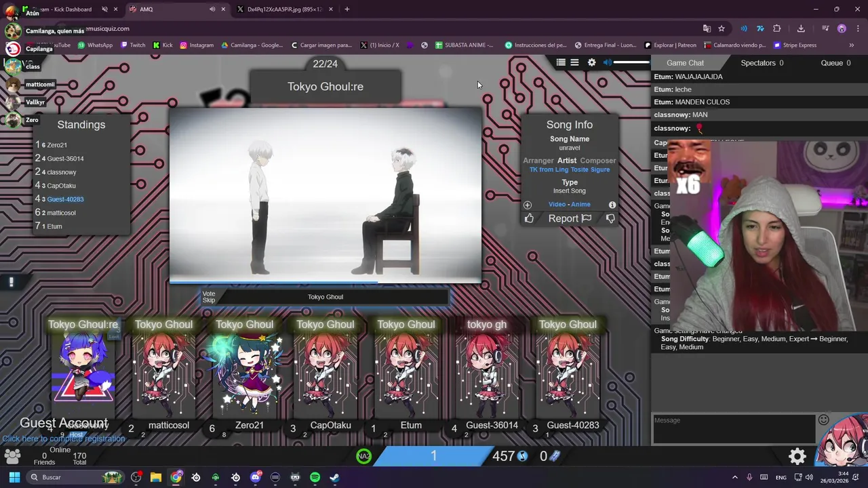The height and width of the screenshot is (488, 868).
Task: Adjust the AMQ volume slider
Action: 631,62
